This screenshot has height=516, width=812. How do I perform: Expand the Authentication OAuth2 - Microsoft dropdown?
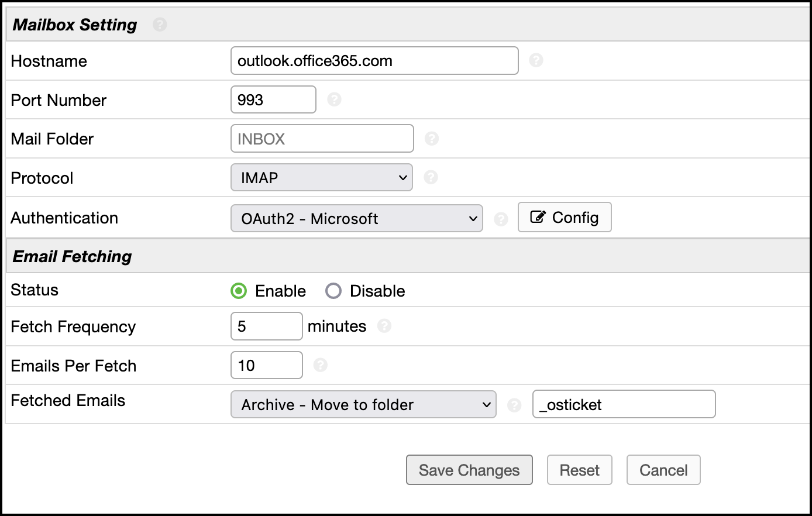[x=357, y=218]
